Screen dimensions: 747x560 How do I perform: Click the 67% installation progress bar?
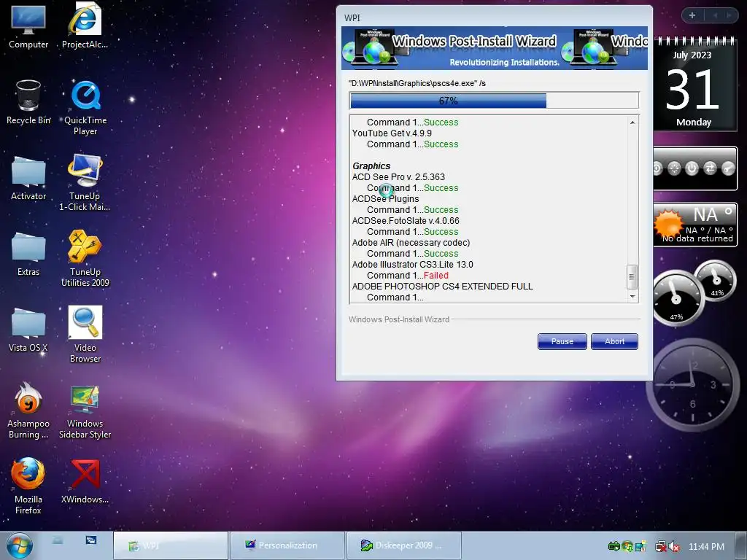(x=495, y=101)
